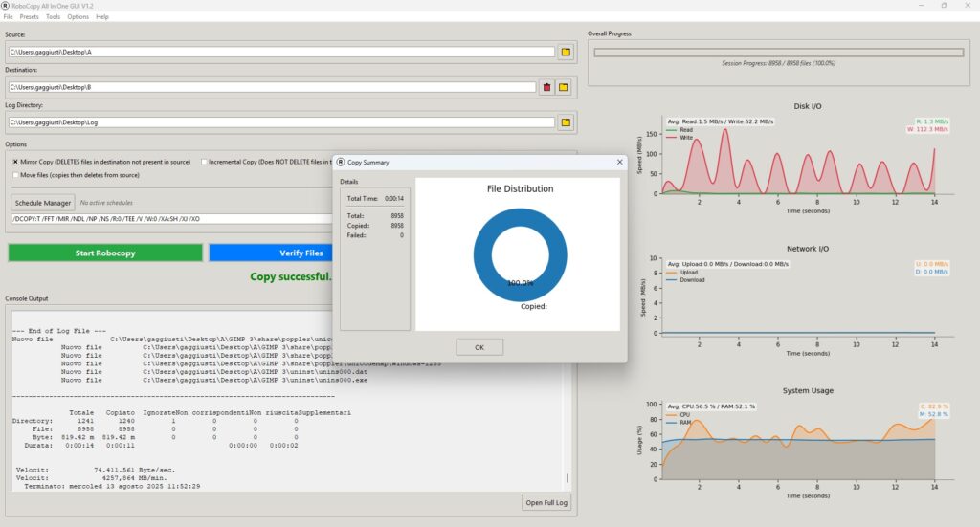Open the Destination folder browse icon

pos(565,87)
